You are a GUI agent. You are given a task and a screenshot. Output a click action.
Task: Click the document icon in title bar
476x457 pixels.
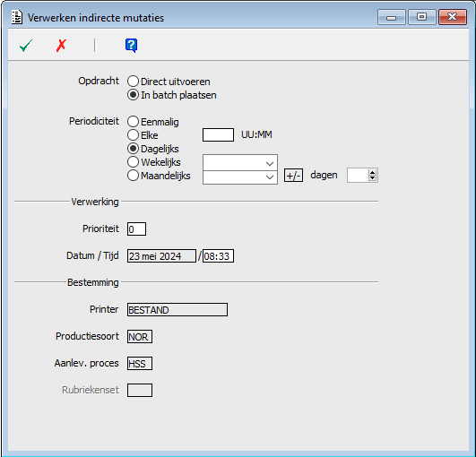pyautogui.click(x=17, y=17)
